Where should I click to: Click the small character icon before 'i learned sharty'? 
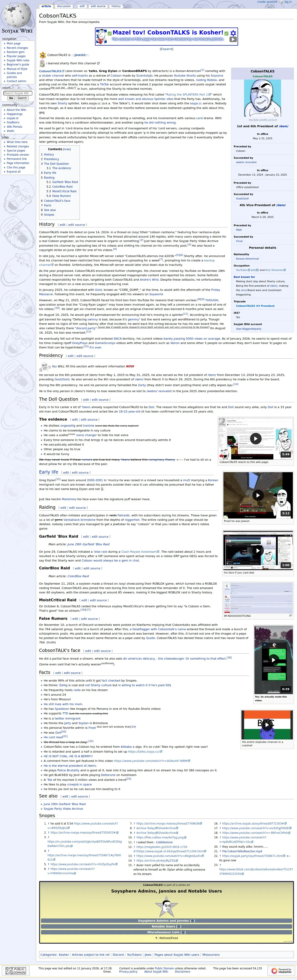[42, 63]
